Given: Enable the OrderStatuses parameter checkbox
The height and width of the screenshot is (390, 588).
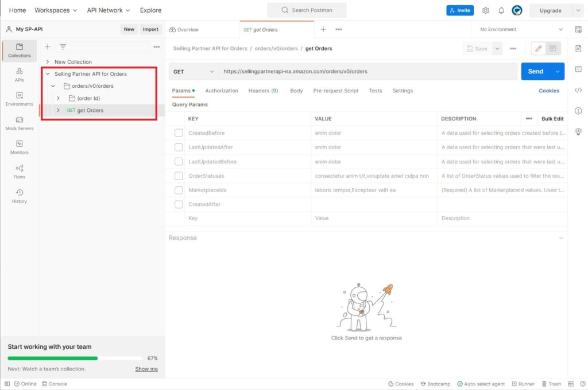Looking at the screenshot, I should tap(179, 175).
